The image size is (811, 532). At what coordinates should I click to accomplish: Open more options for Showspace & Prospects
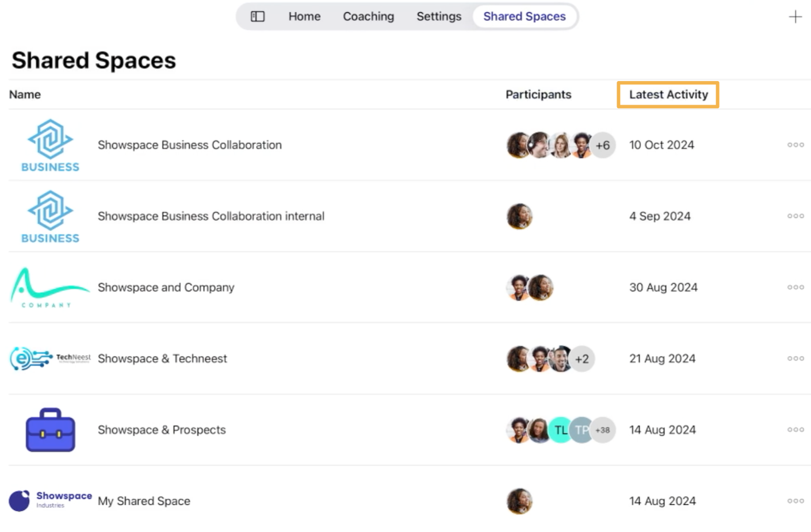pos(795,430)
